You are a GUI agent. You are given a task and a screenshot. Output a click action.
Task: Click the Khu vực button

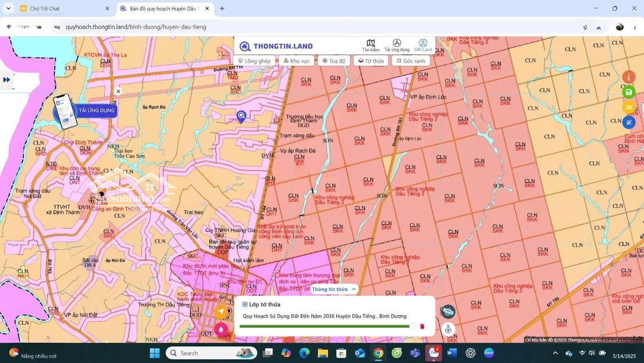296,61
